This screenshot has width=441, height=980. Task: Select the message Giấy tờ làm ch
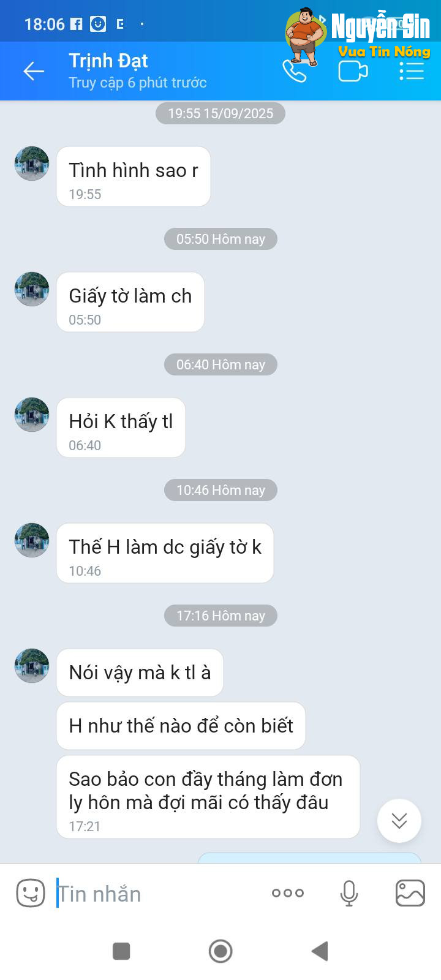tap(130, 303)
